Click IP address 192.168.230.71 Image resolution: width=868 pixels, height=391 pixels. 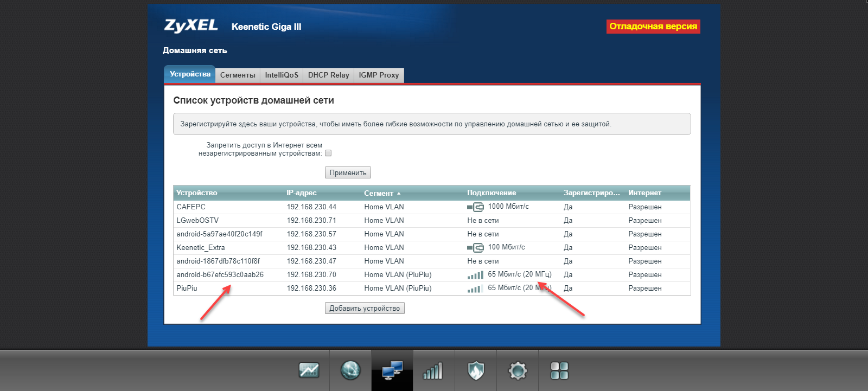click(311, 221)
